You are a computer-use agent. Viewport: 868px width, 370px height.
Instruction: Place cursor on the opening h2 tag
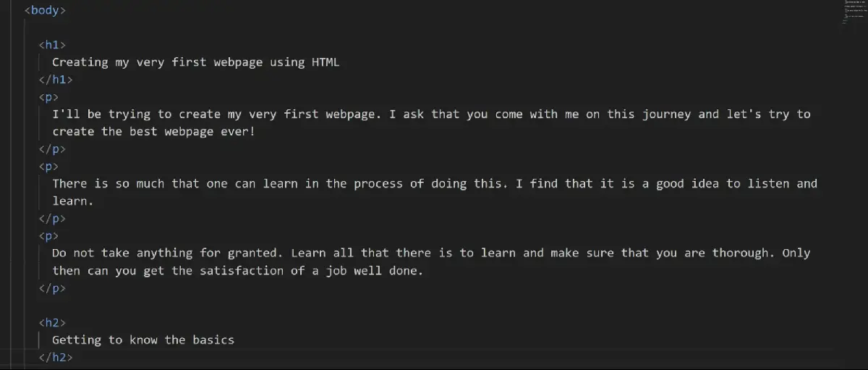tap(52, 323)
